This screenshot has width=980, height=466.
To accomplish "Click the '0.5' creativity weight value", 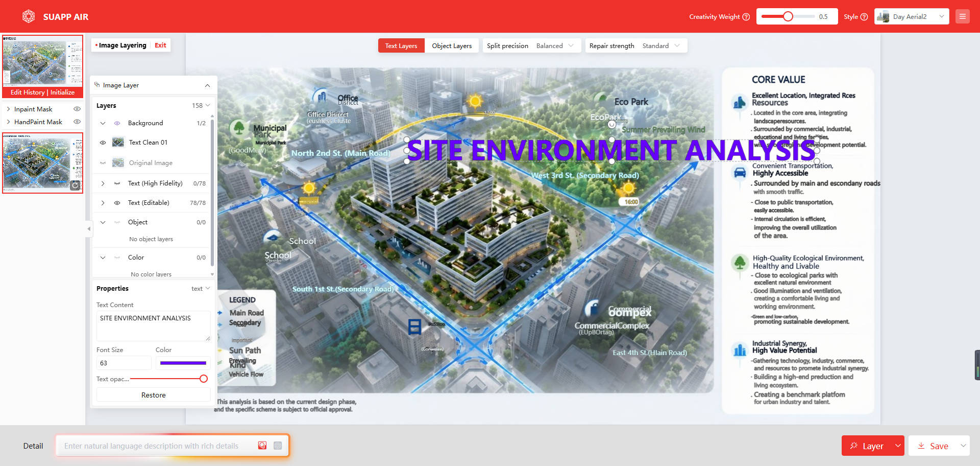I will click(823, 17).
